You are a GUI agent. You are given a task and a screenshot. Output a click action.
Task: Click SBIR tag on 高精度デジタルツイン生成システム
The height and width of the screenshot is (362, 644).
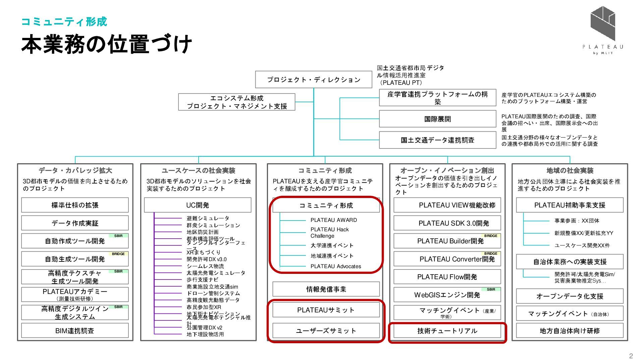pos(118,307)
